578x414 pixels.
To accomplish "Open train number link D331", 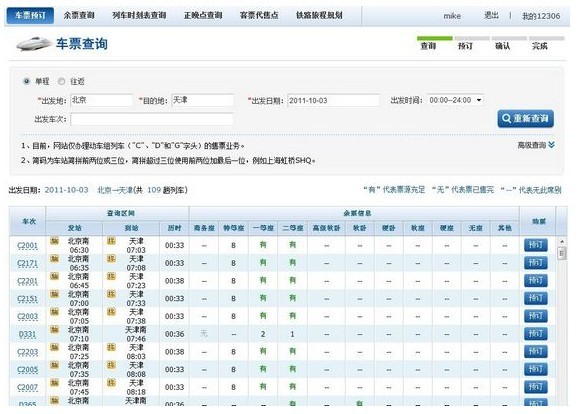I will tap(27, 334).
